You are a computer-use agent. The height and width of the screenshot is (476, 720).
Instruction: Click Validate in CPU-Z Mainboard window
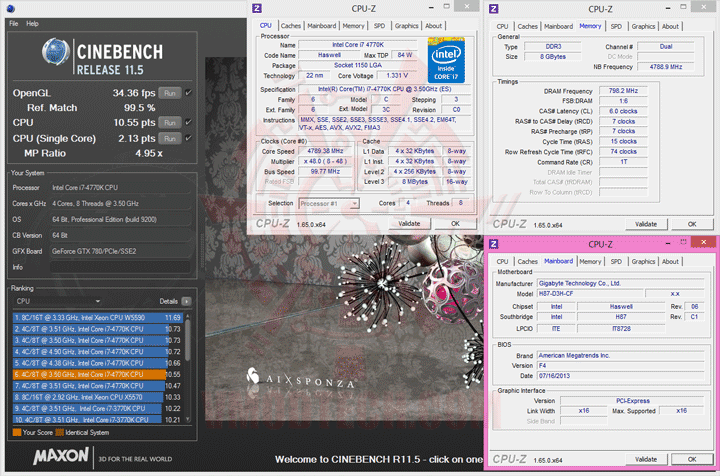(646, 459)
